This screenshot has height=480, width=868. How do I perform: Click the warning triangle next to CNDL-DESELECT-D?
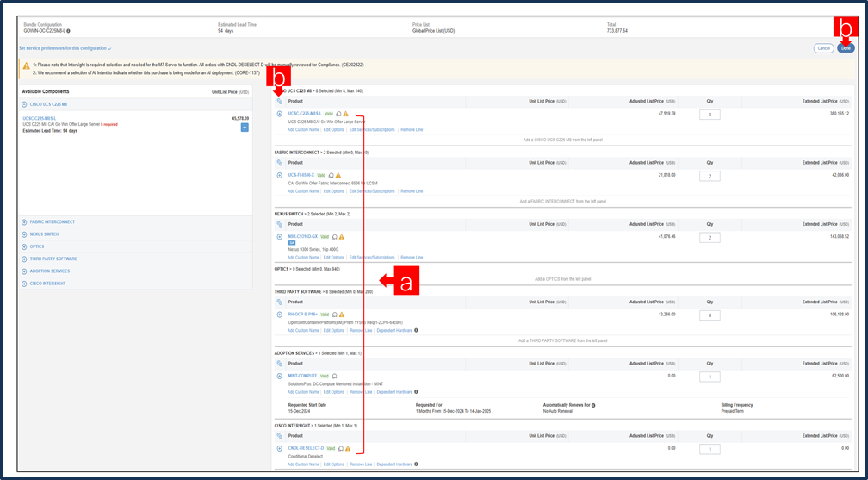click(348, 448)
